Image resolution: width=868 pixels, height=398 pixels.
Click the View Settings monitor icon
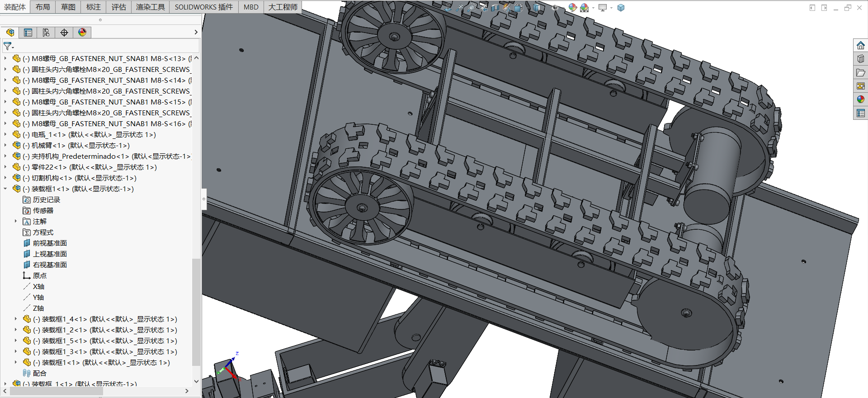point(603,7)
